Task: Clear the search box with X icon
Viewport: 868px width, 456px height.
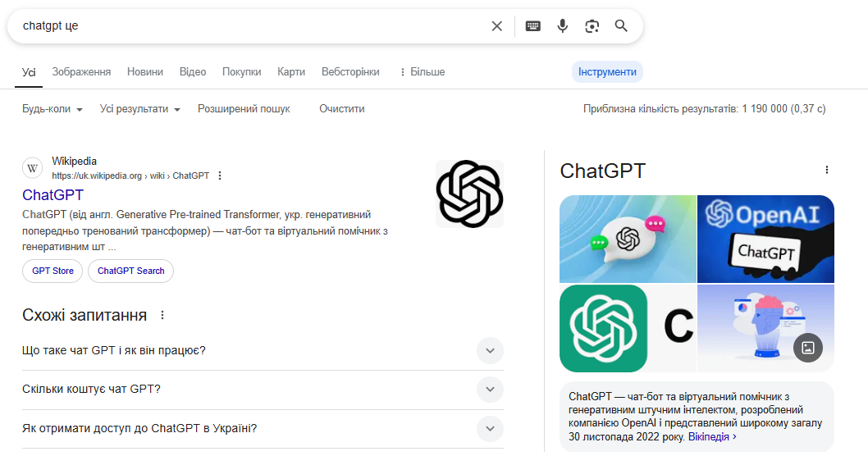Action: [496, 26]
